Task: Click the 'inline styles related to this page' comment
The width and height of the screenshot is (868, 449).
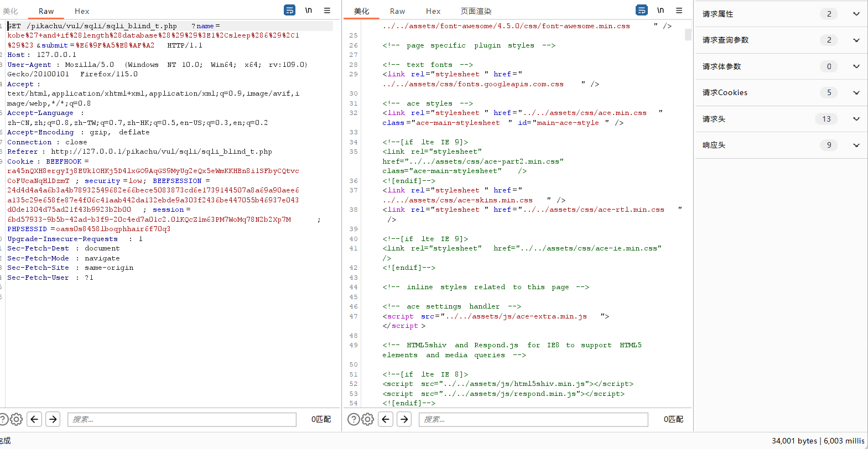Action: pyautogui.click(x=486, y=287)
